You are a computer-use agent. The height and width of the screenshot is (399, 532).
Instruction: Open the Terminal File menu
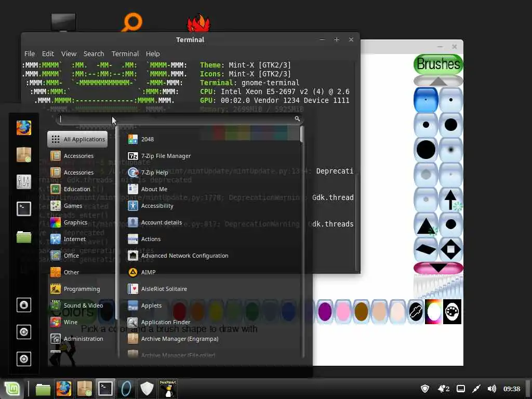tap(30, 54)
